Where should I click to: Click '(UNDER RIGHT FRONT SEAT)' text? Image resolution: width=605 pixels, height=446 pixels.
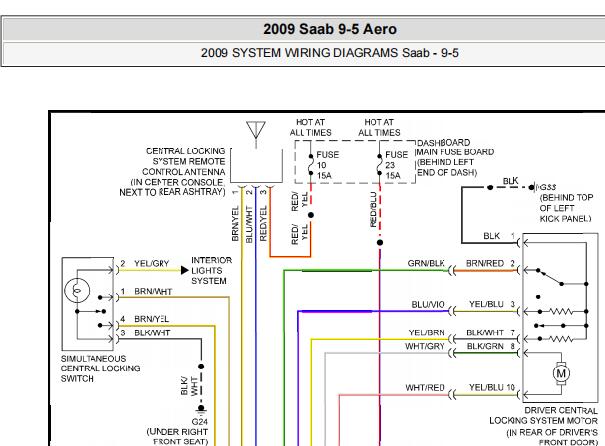coord(177,436)
